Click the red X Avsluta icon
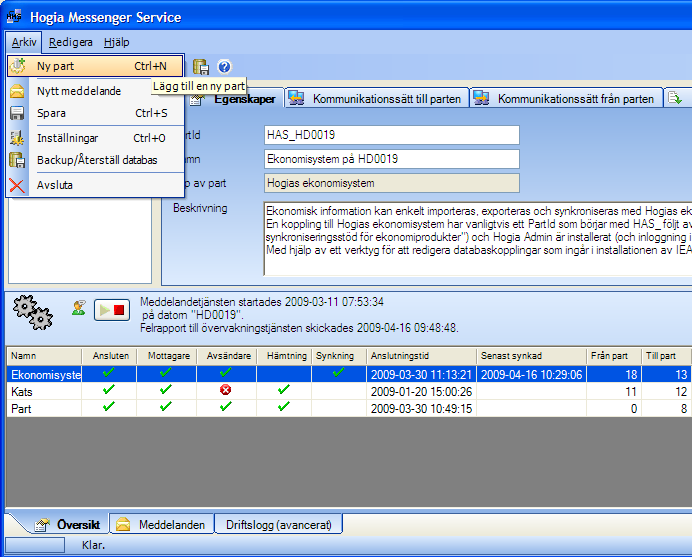 click(17, 185)
